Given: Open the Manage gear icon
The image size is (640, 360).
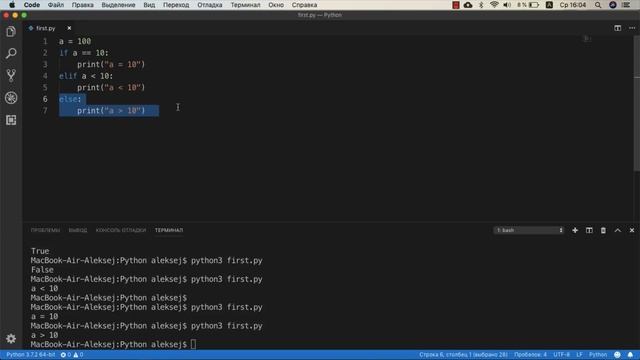Looking at the screenshot, I should [x=11, y=338].
